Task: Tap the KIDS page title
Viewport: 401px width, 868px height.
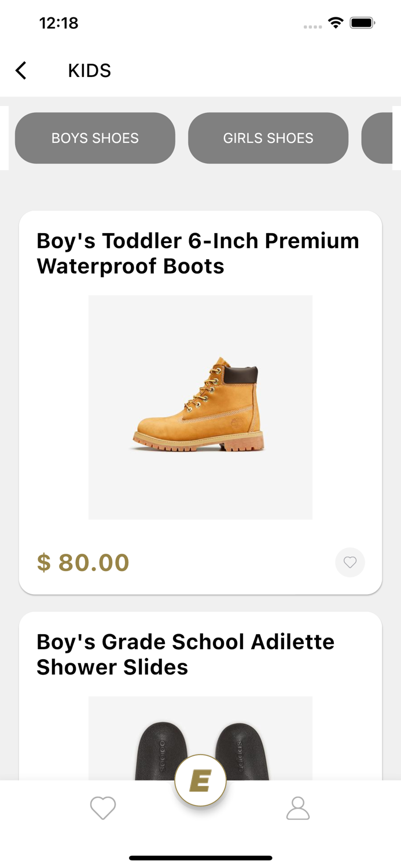Action: point(89,71)
